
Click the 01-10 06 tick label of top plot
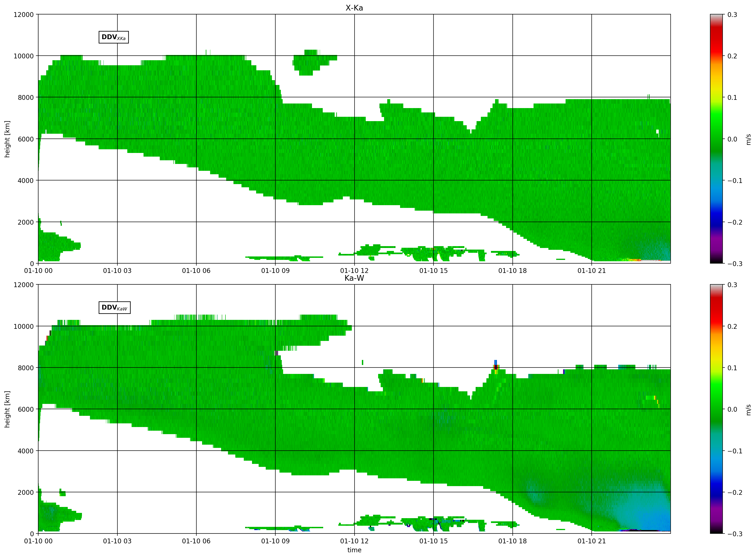point(196,271)
